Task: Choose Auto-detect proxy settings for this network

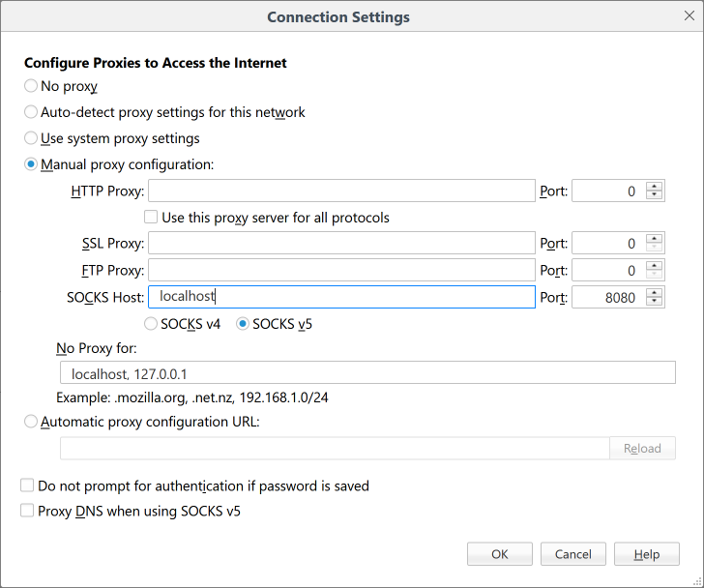Action: (31, 112)
